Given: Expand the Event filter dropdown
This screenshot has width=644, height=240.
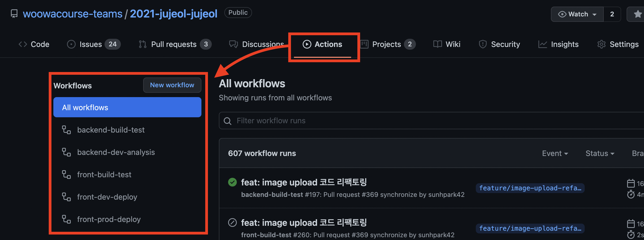Looking at the screenshot, I should tap(555, 153).
